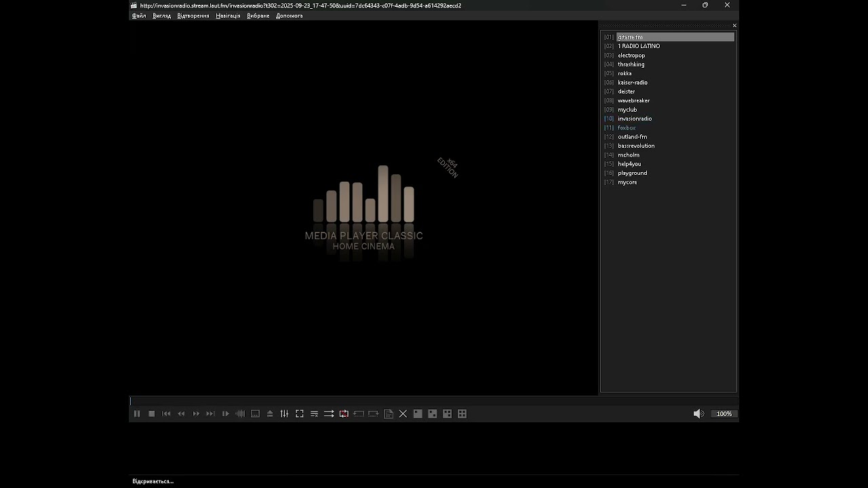Select wavebreaker in the playlist
Viewport: 868px width, 488px height.
click(x=669, y=100)
